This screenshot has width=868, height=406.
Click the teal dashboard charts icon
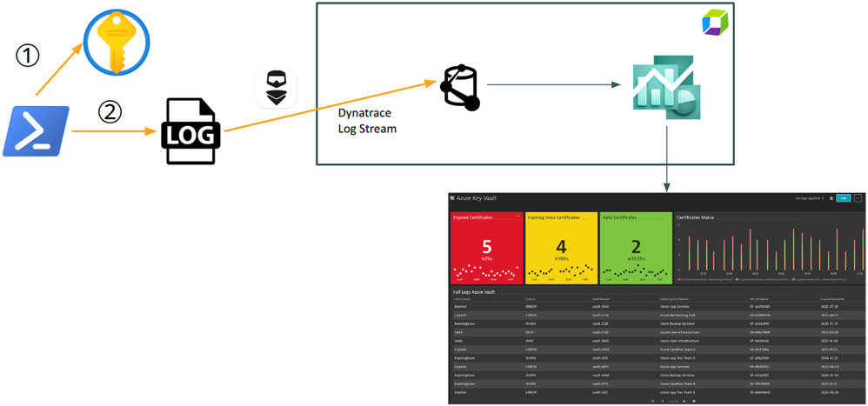coord(668,87)
